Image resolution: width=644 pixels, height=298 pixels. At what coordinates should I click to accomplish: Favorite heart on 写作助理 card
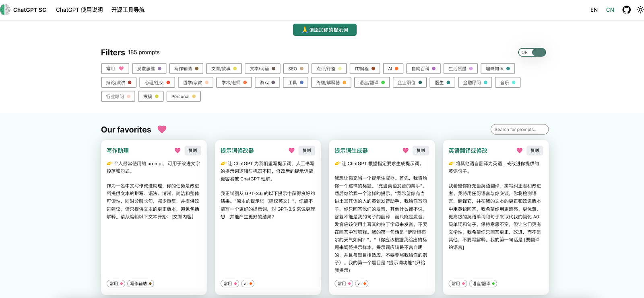[178, 151]
